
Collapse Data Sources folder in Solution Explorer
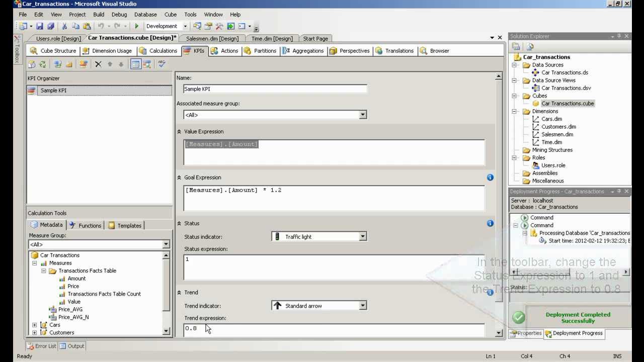(x=514, y=65)
